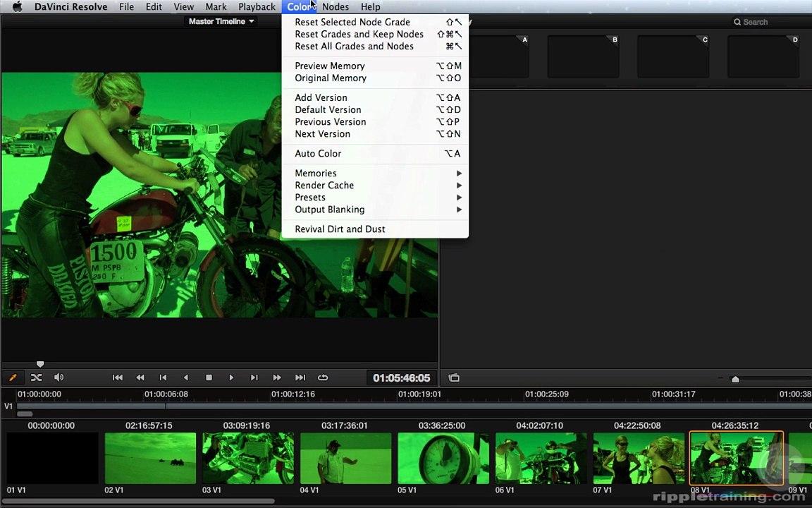Play in reverse button

tap(186, 377)
